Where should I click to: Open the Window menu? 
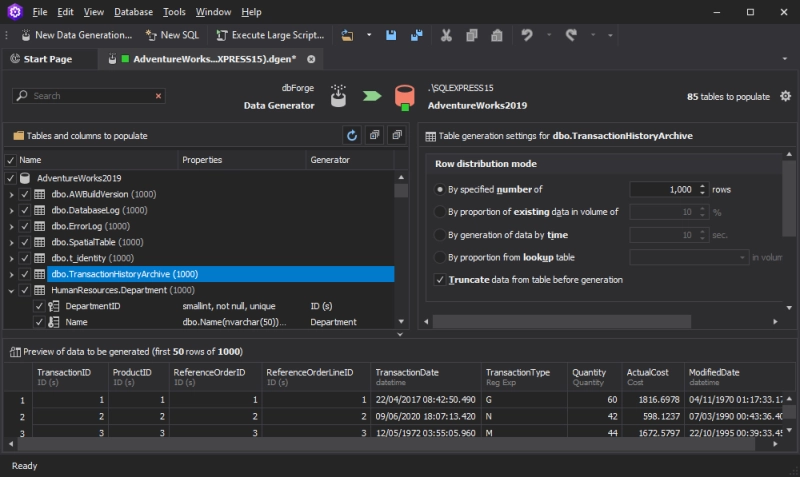point(213,12)
